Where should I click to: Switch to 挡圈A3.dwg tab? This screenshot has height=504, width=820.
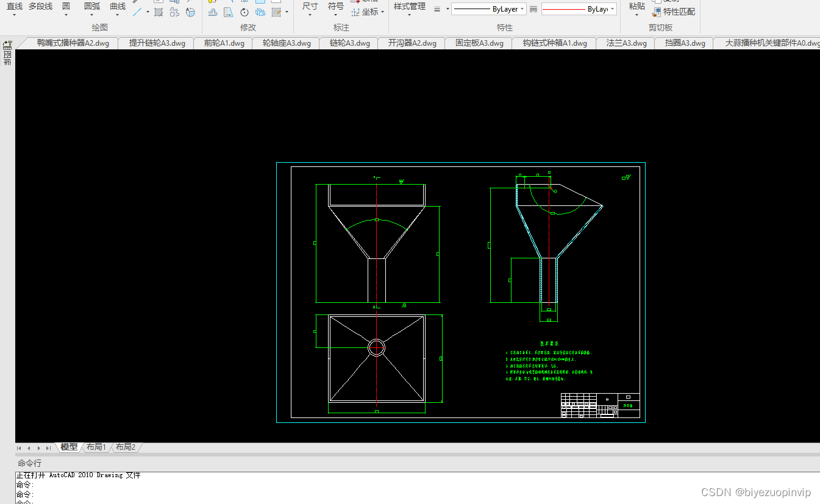(x=685, y=43)
